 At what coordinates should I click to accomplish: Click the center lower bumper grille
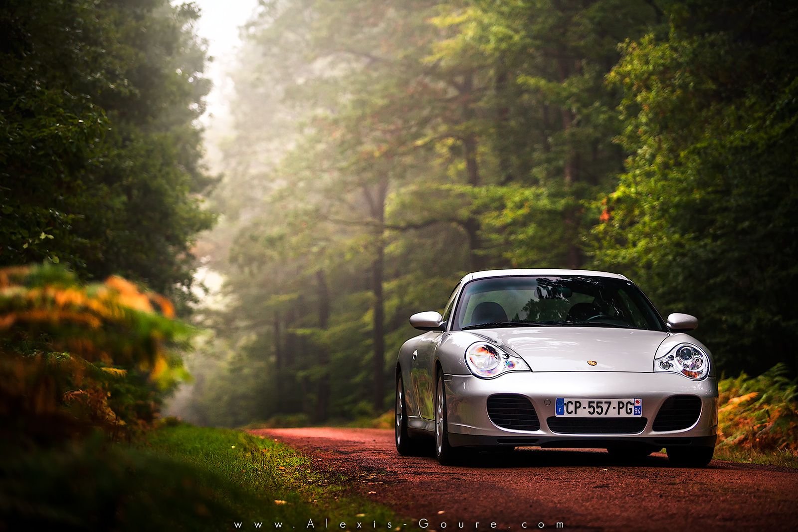point(597,426)
